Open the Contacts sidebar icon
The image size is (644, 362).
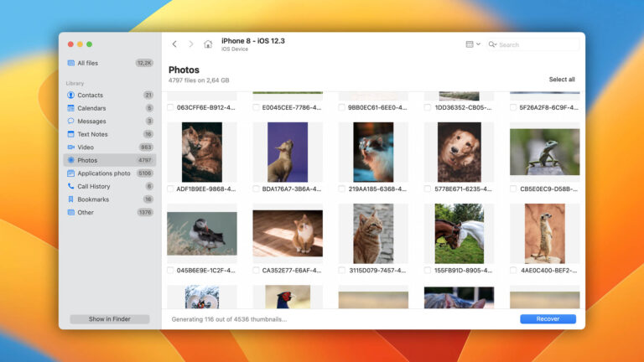click(x=70, y=95)
